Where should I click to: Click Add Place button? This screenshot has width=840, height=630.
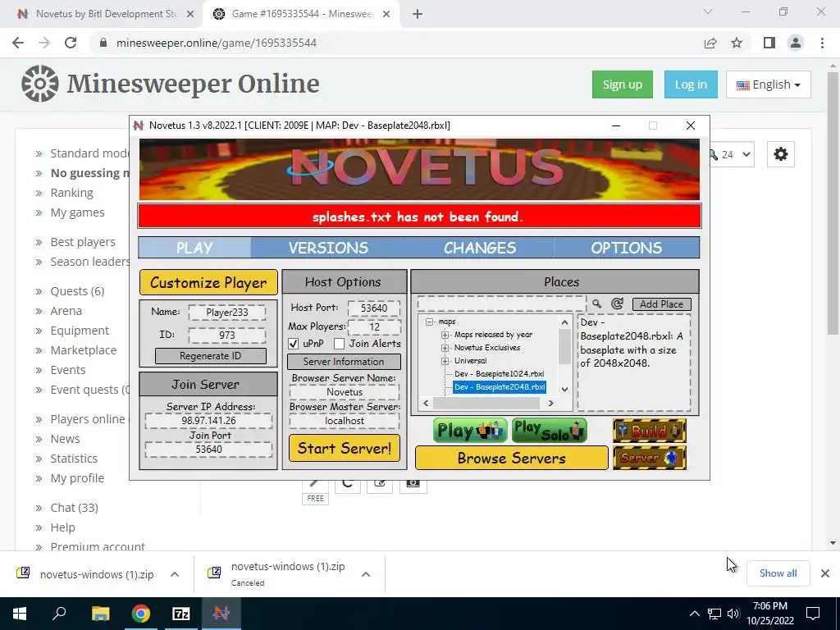662,304
